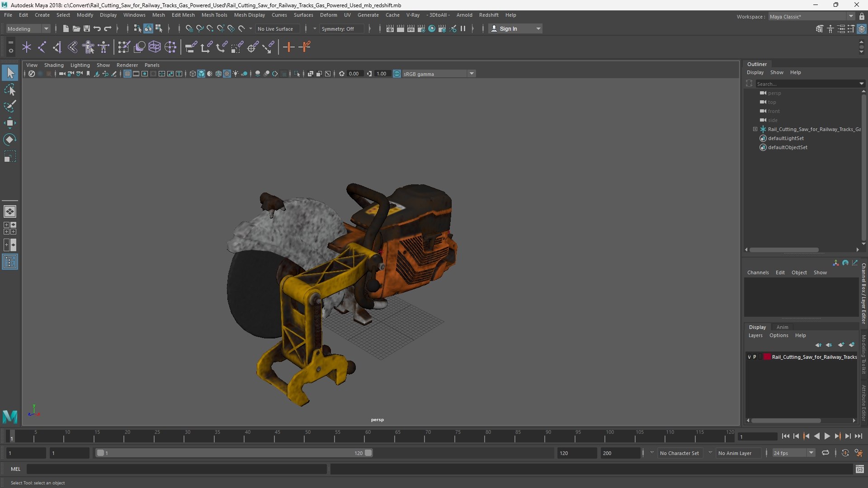Toggle layer playback P box
This screenshot has height=488, width=868.
755,357
